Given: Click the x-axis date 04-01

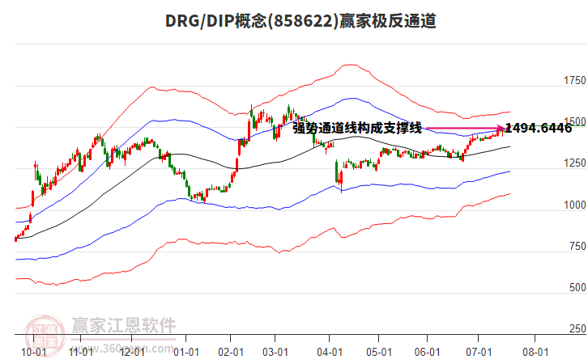Looking at the screenshot, I should (330, 353).
